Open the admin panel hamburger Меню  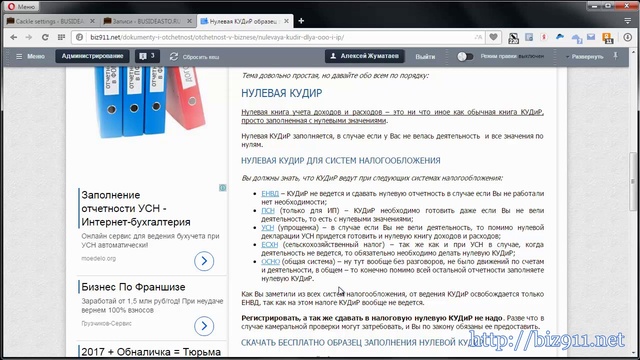click(30, 56)
